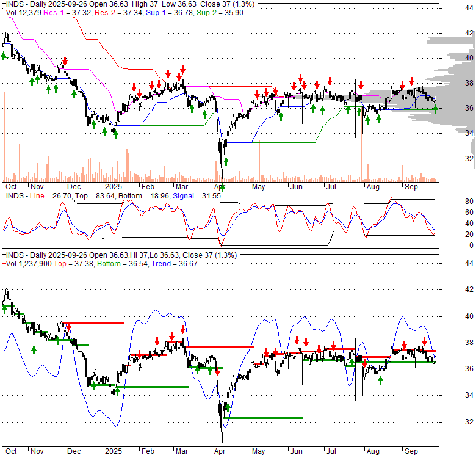Click the Jul label on top chart time axis
This screenshot has height=455, width=476.
click(331, 187)
